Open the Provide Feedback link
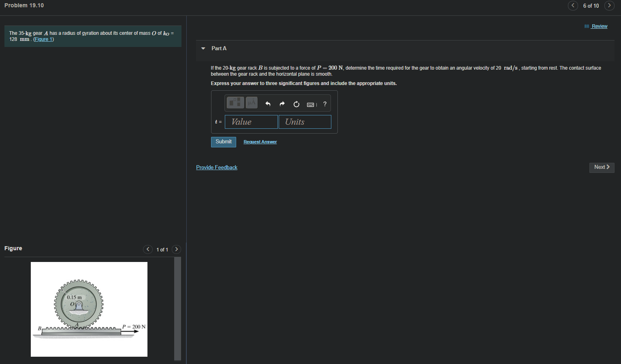The height and width of the screenshot is (364, 621). click(217, 167)
